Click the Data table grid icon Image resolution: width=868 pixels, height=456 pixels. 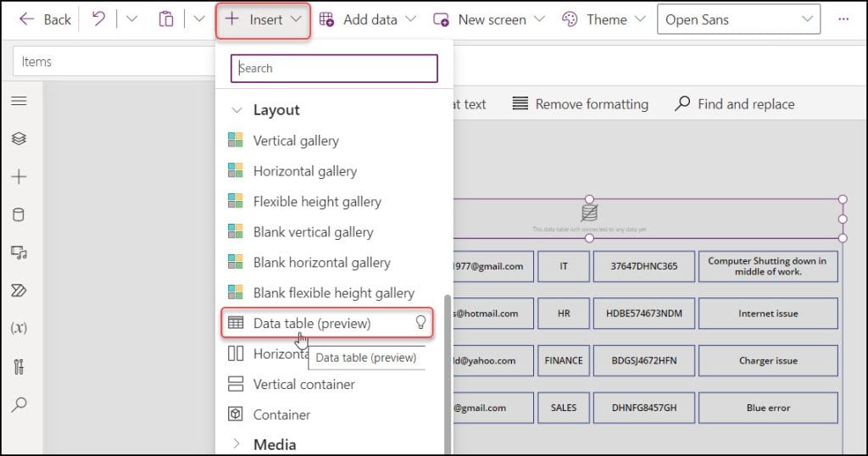coord(236,323)
